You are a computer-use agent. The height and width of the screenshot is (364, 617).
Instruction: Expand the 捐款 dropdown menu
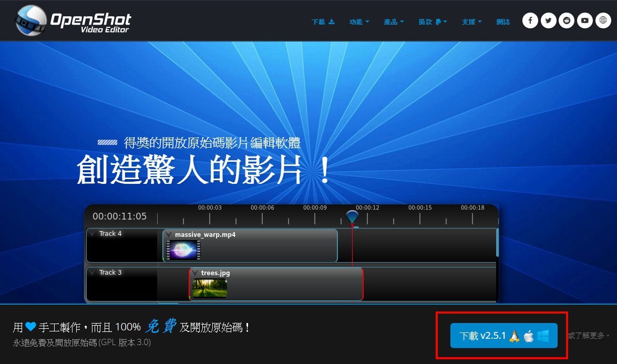(x=433, y=22)
